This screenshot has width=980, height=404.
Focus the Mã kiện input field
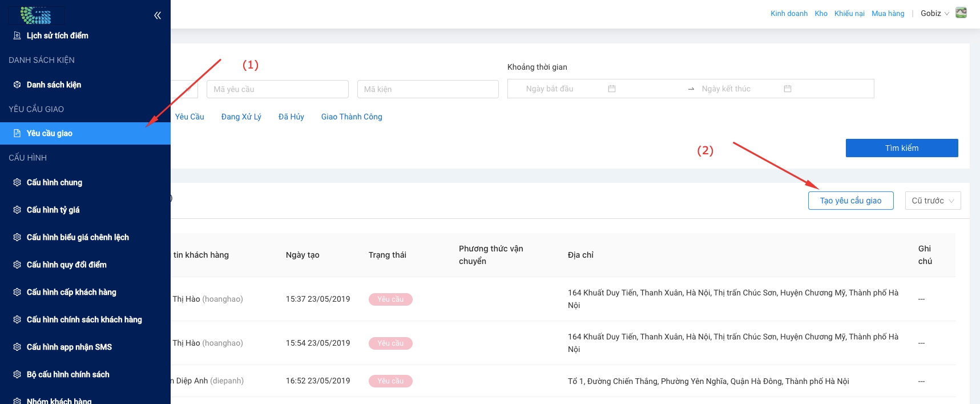[x=428, y=89]
